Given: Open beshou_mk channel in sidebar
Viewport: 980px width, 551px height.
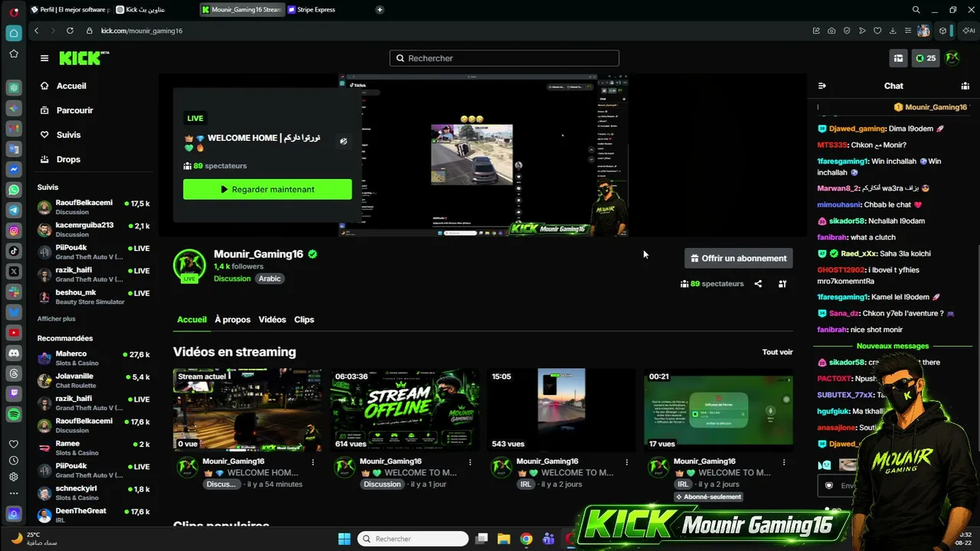Looking at the screenshot, I should (x=93, y=297).
